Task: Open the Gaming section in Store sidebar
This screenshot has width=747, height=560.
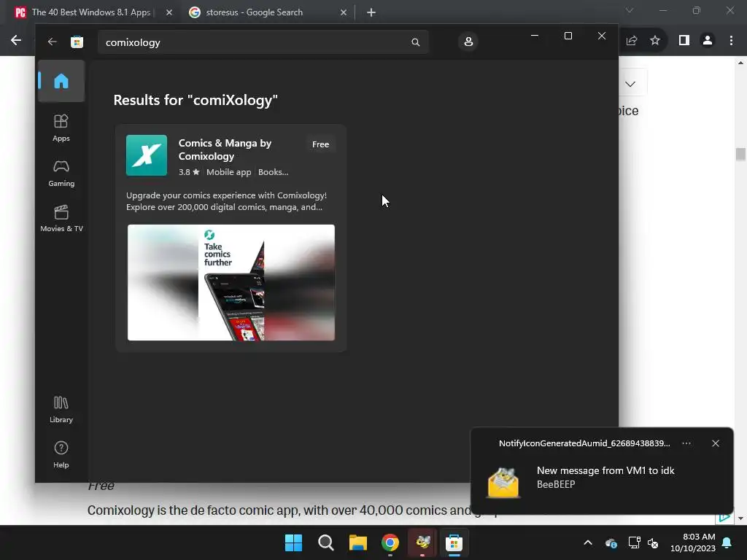Action: click(x=61, y=173)
